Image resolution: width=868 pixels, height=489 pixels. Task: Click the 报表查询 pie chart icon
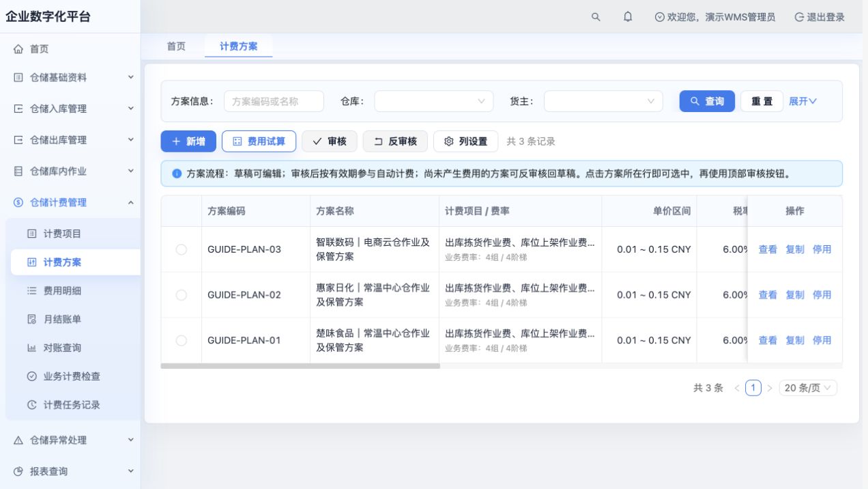18,471
